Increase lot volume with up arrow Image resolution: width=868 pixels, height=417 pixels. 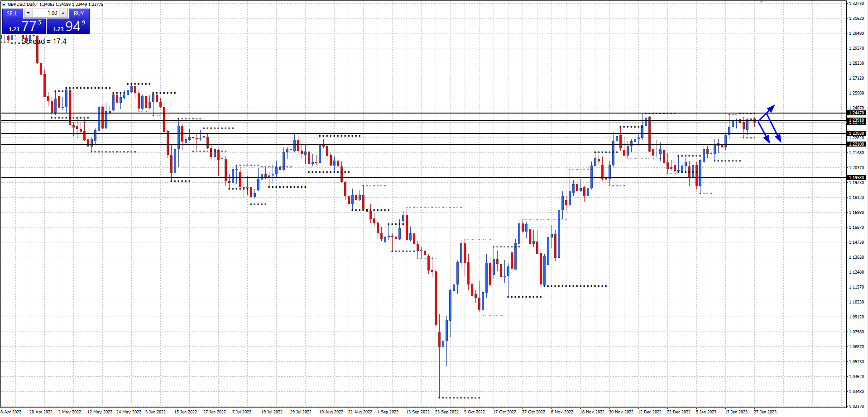63,13
